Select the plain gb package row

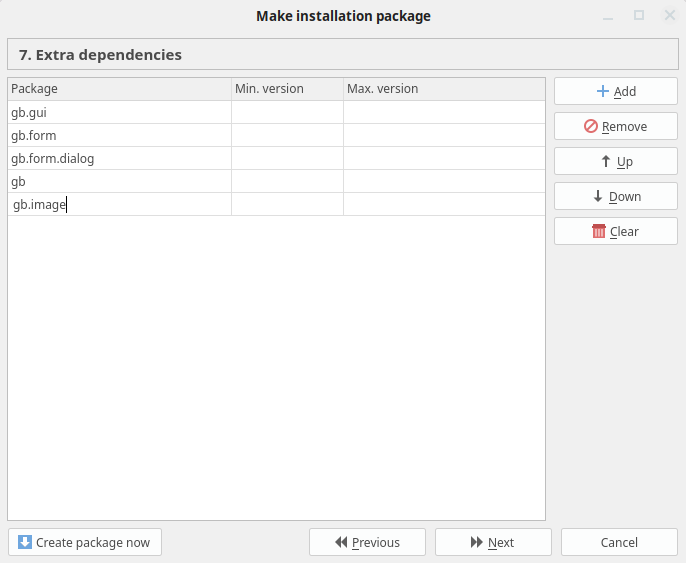click(276, 181)
